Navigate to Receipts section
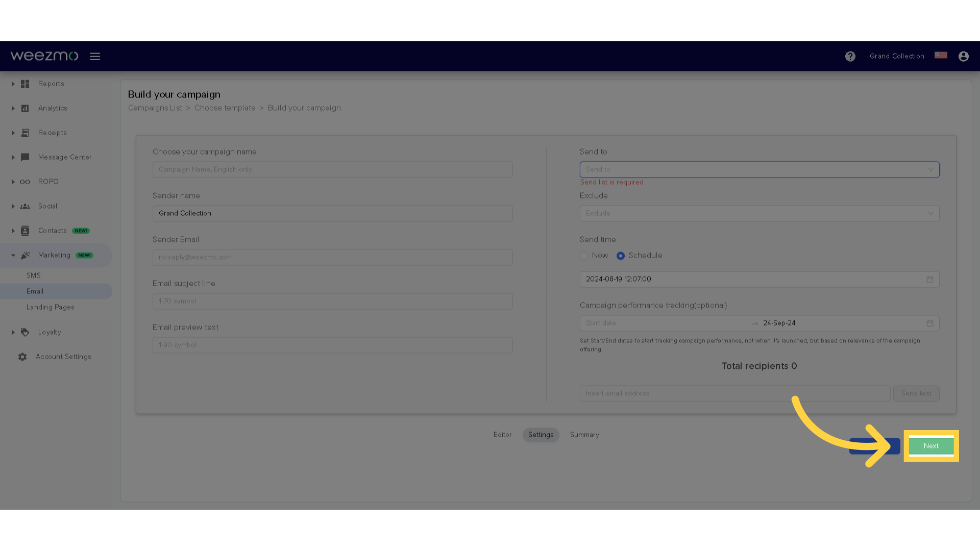This screenshot has width=980, height=551. 52,133
